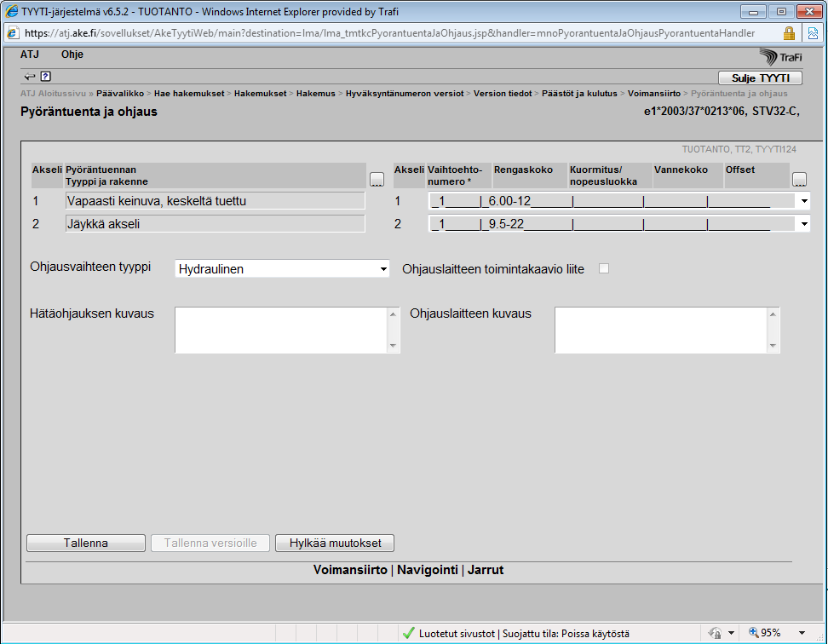828x644 pixels.
Task: Click Pyöräntuenta ja ohjaus page heading
Action: (x=89, y=112)
